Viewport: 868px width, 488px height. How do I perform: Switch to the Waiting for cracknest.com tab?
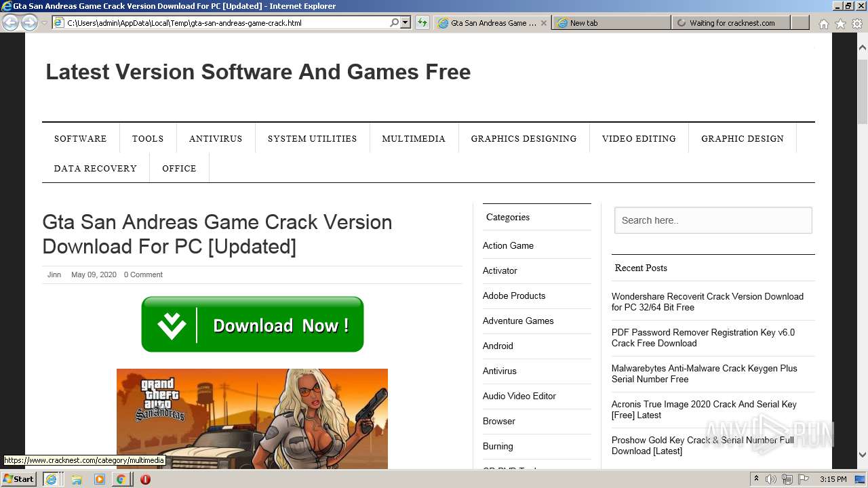tap(731, 22)
